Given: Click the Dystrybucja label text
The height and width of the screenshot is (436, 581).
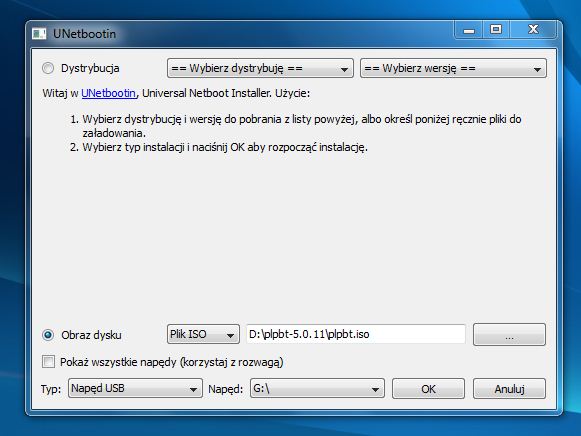Looking at the screenshot, I should point(90,68).
